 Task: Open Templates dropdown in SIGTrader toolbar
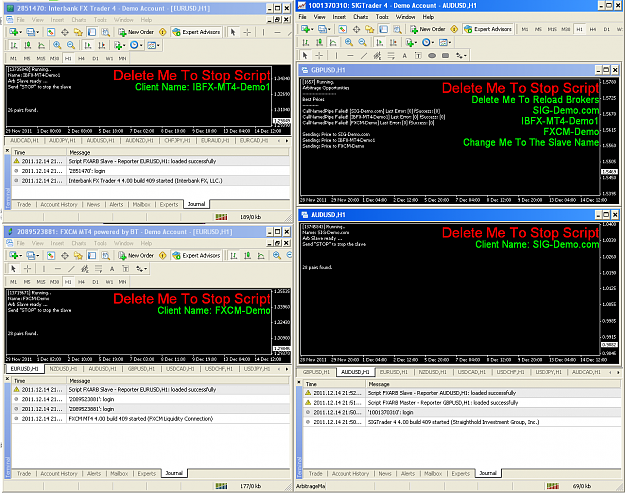coord(445,42)
